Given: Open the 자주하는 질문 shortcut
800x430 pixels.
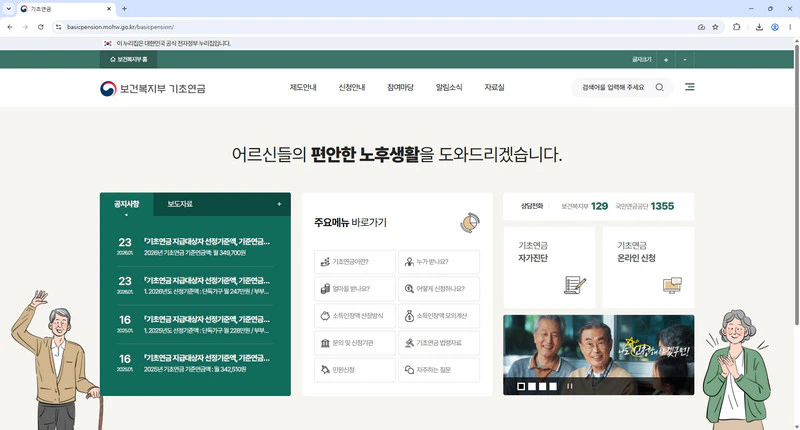Looking at the screenshot, I should 439,370.
